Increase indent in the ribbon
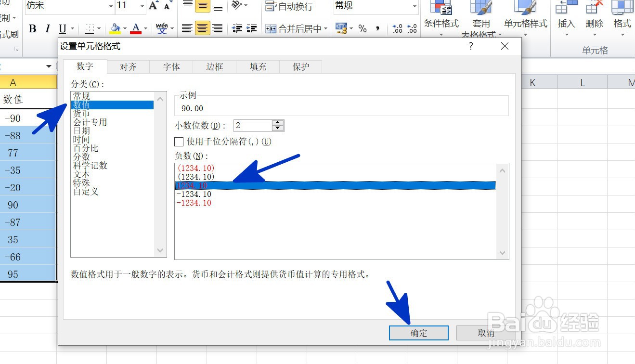This screenshot has width=635, height=364. (x=251, y=29)
